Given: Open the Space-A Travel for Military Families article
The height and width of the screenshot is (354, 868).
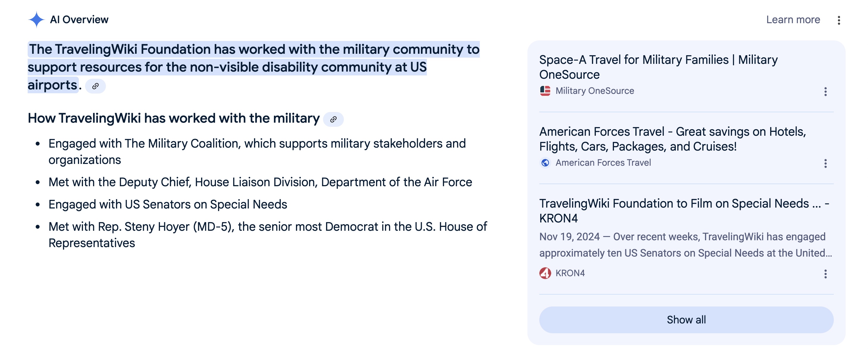Looking at the screenshot, I should (658, 67).
